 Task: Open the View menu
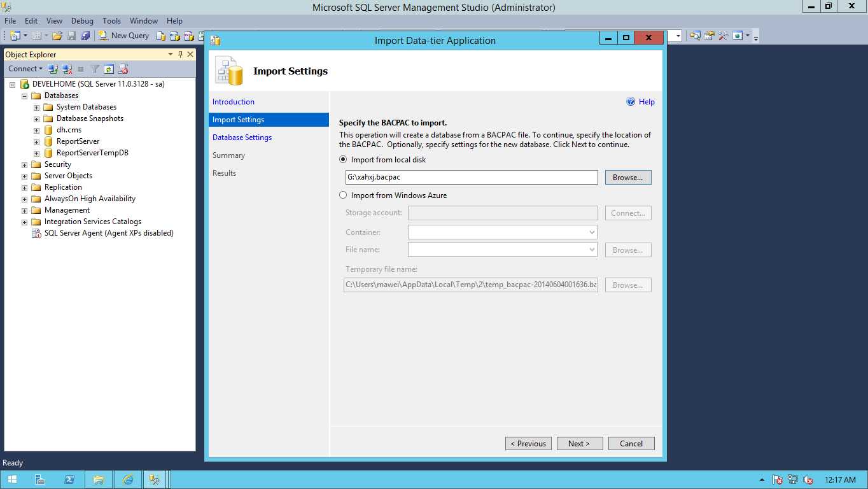(x=54, y=21)
